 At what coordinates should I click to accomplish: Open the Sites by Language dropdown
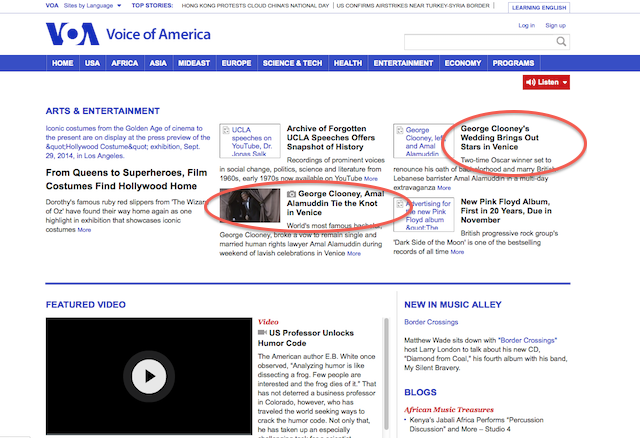click(x=93, y=6)
